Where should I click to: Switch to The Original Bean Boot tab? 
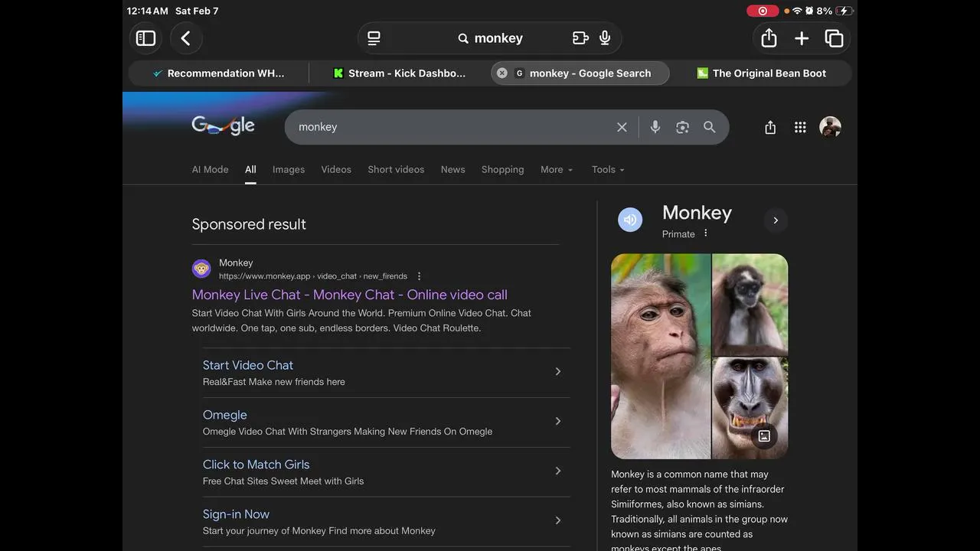tap(761, 73)
